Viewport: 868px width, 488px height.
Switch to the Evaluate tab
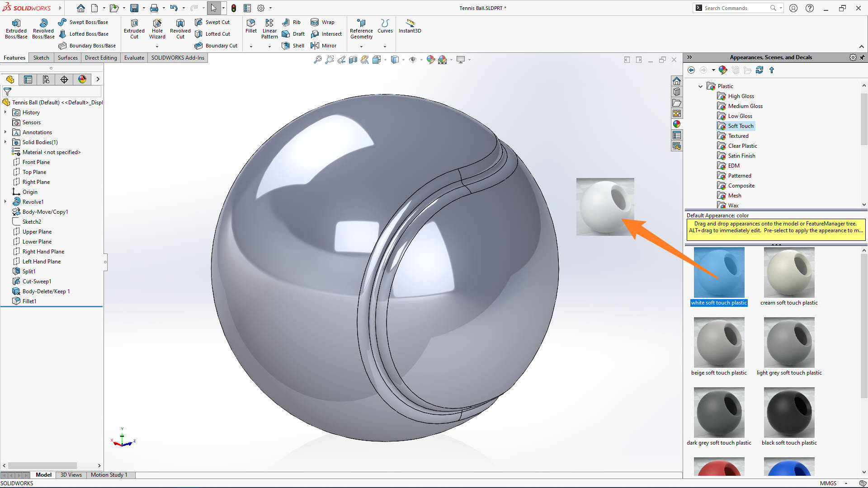click(134, 57)
